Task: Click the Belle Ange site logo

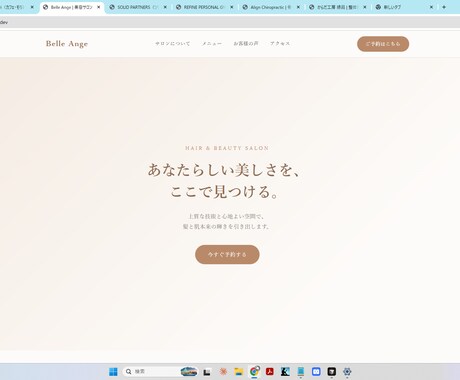Action: tap(67, 44)
